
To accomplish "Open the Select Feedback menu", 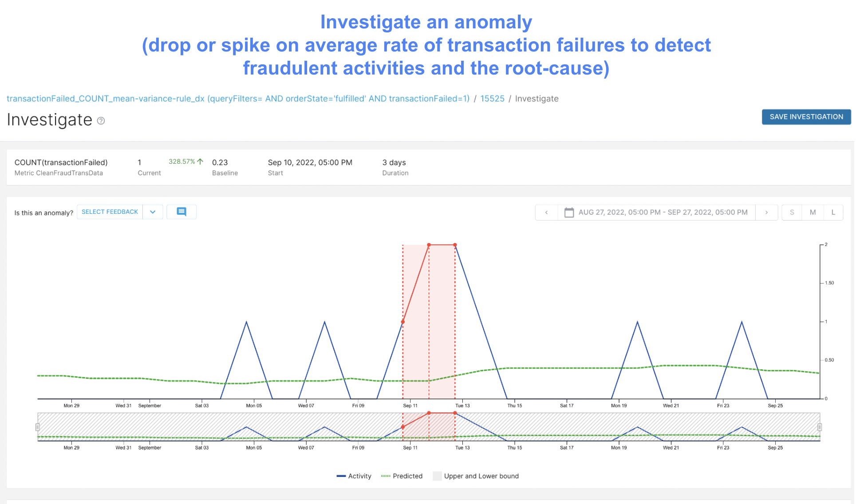I will pyautogui.click(x=110, y=212).
